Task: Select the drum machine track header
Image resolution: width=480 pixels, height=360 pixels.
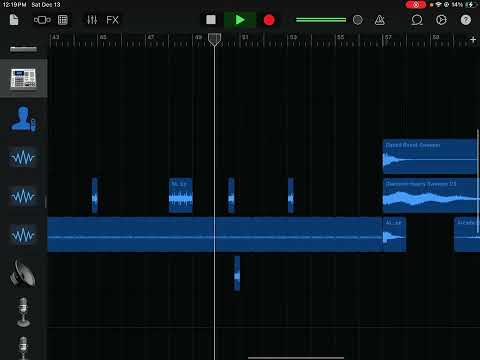Action: click(23, 79)
